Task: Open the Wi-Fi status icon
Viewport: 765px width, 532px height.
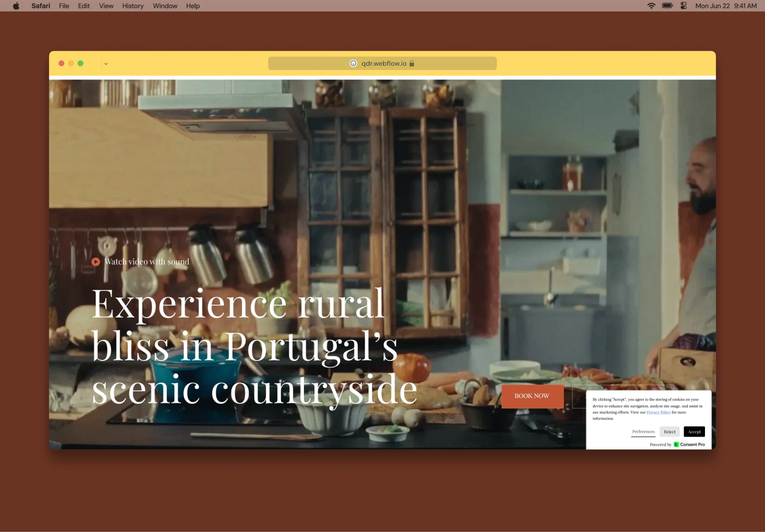Action: [651, 6]
